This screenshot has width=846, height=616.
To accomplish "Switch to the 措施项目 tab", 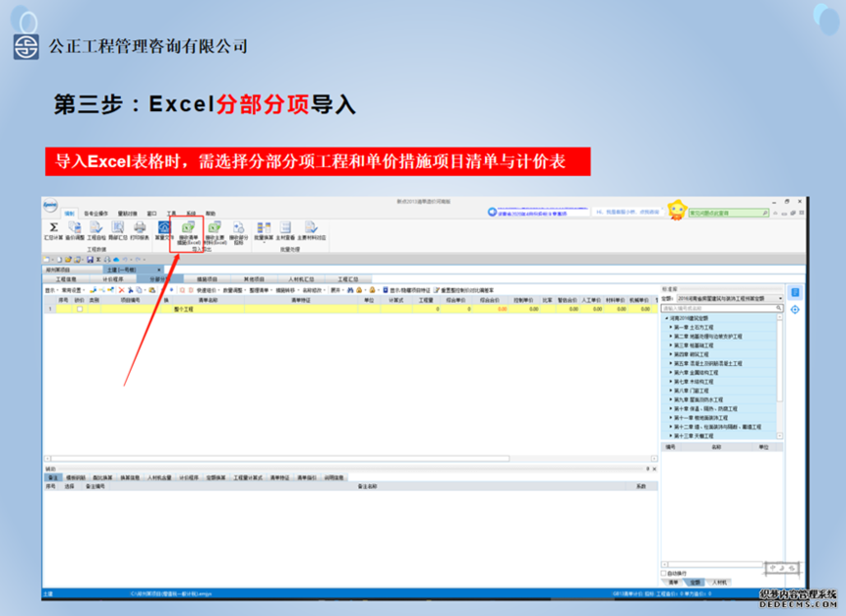I will (207, 279).
